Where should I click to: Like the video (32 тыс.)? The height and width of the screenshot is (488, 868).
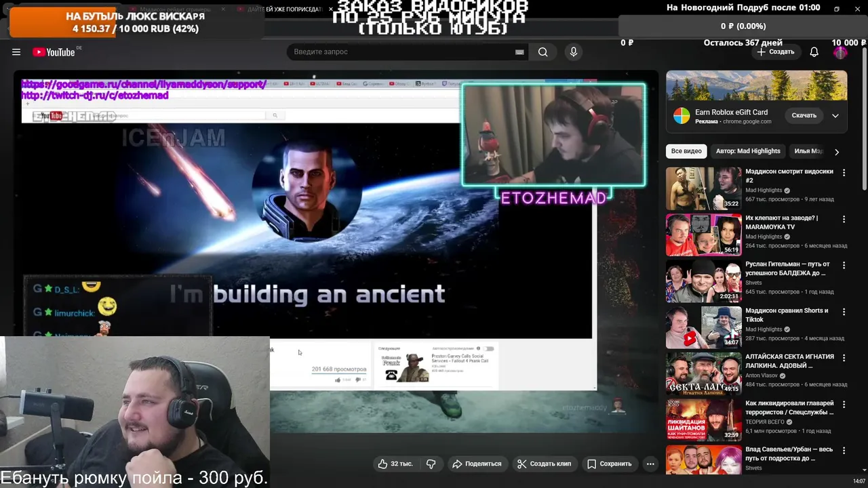(395, 464)
